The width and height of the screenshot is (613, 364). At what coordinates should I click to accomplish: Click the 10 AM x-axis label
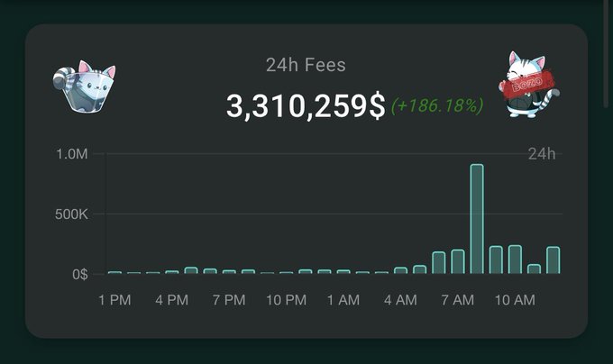515,300
